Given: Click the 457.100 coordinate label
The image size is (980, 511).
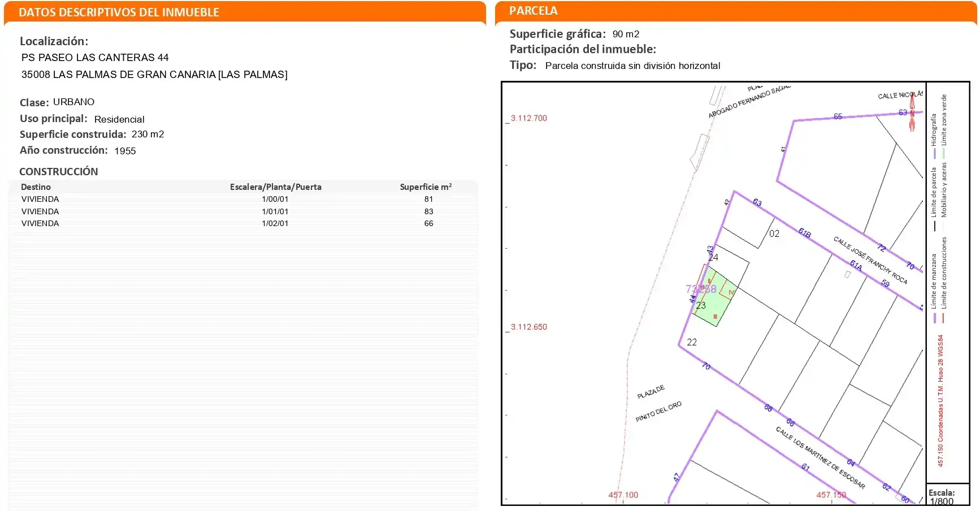Looking at the screenshot, I should click(x=623, y=495).
